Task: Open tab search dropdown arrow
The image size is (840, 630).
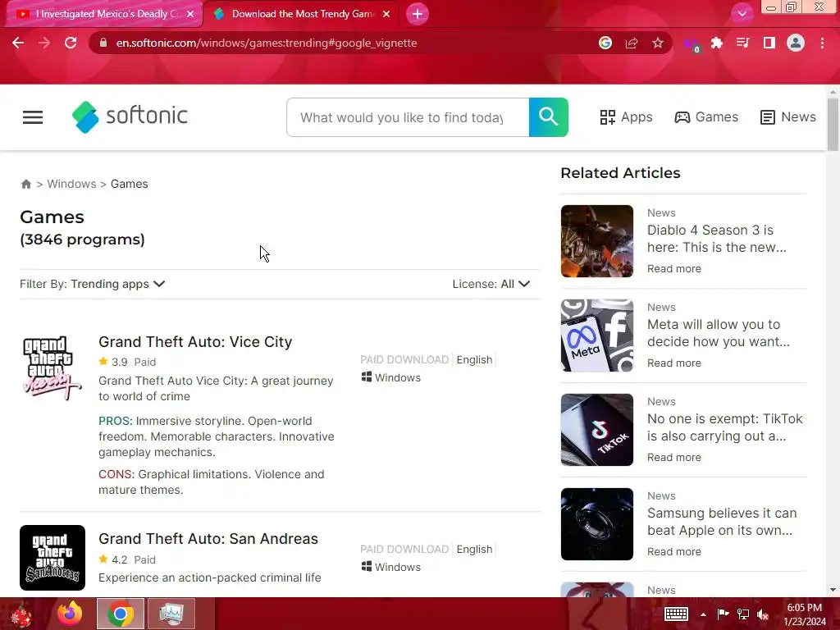Action: (742, 14)
